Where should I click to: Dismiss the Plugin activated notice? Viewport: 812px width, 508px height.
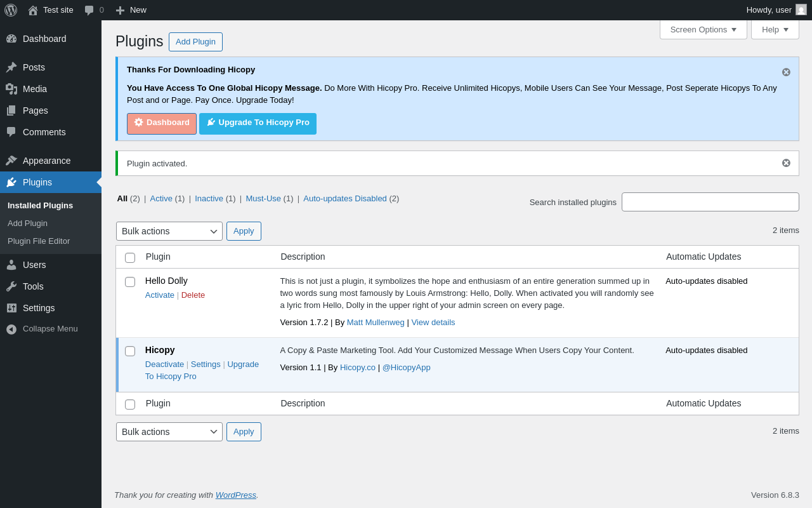coord(786,163)
